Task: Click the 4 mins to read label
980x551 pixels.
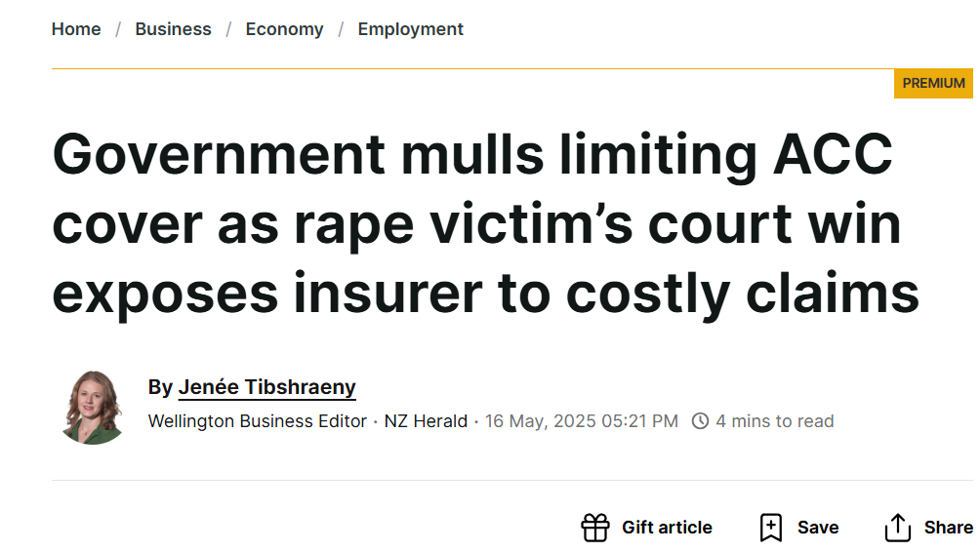Action: [x=774, y=421]
